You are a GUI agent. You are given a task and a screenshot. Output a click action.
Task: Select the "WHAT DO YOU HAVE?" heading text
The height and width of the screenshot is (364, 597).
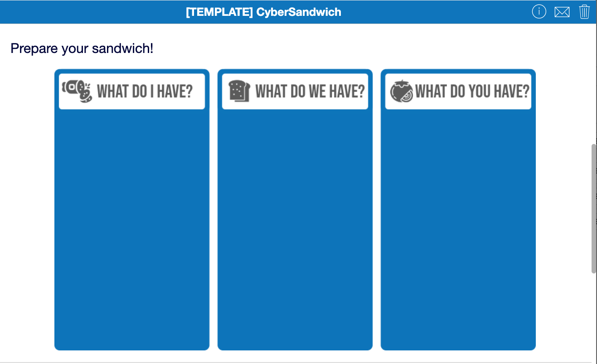pos(472,91)
